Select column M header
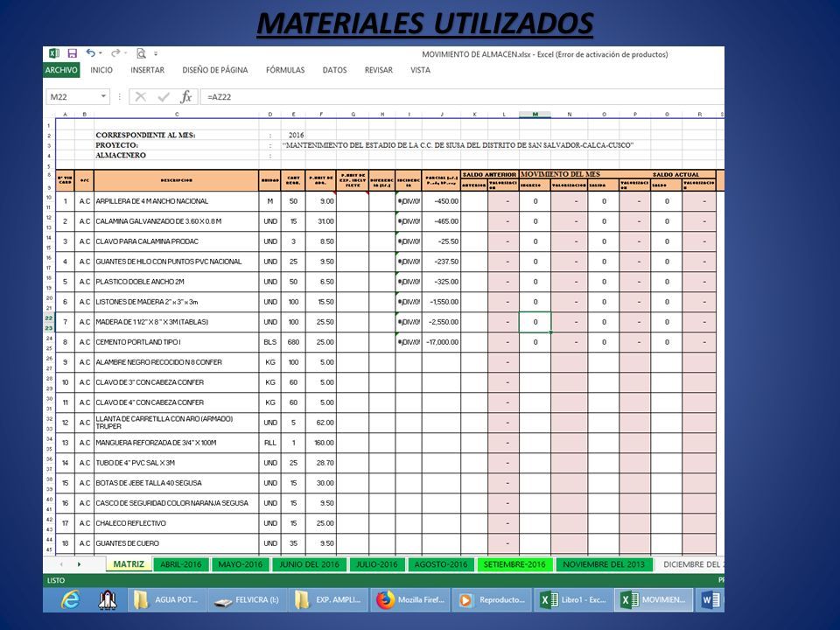The width and height of the screenshot is (840, 630). point(535,114)
